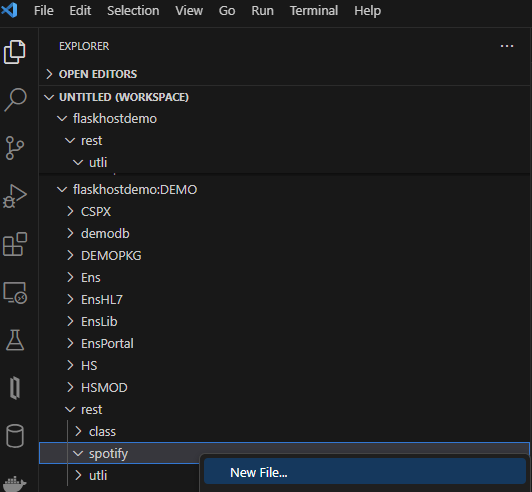Open the Docker view
The height and width of the screenshot is (492, 532).
coord(15,483)
